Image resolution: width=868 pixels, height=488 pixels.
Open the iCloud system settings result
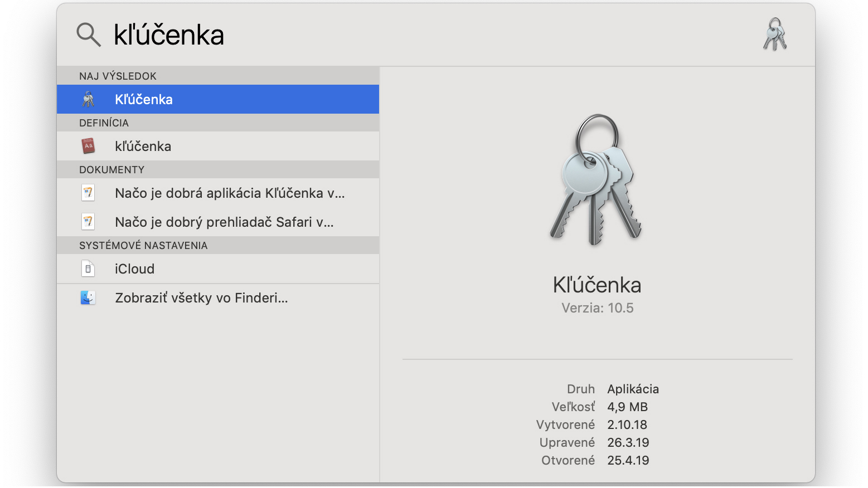(x=218, y=269)
